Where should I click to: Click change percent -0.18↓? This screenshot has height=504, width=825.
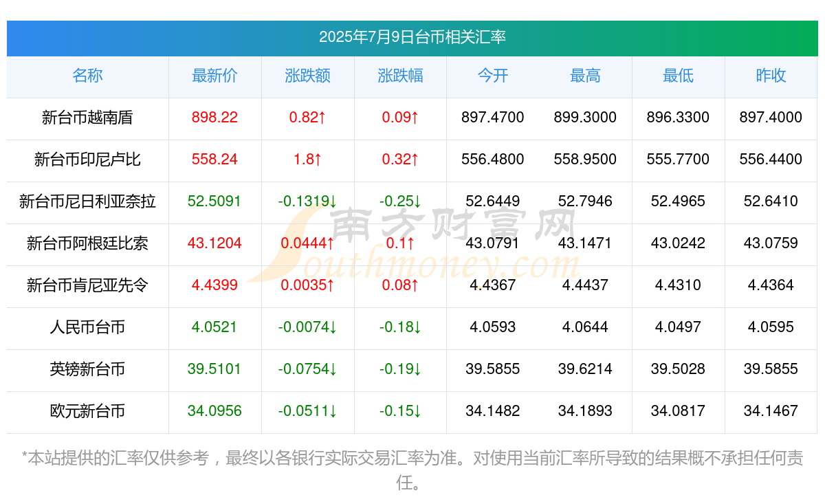[x=400, y=327]
